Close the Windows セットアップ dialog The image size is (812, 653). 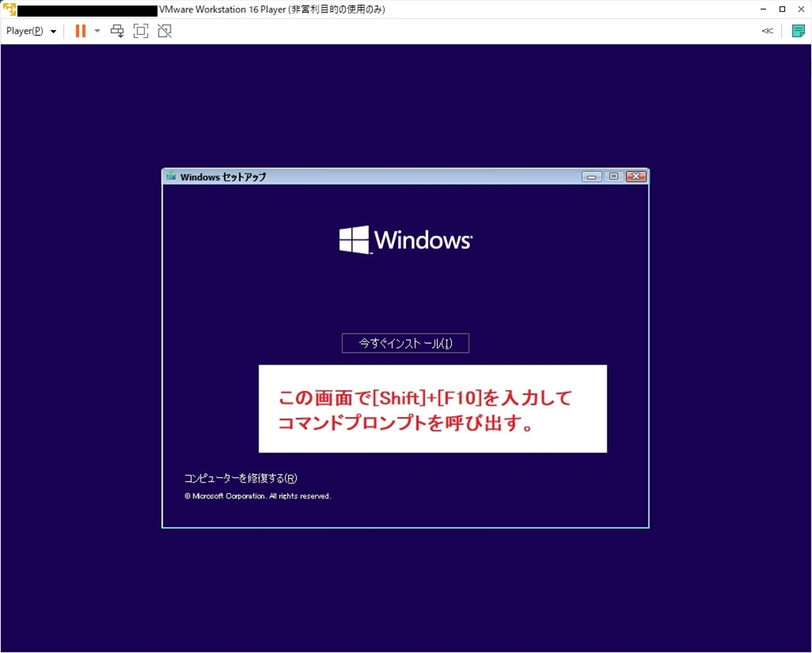point(636,177)
